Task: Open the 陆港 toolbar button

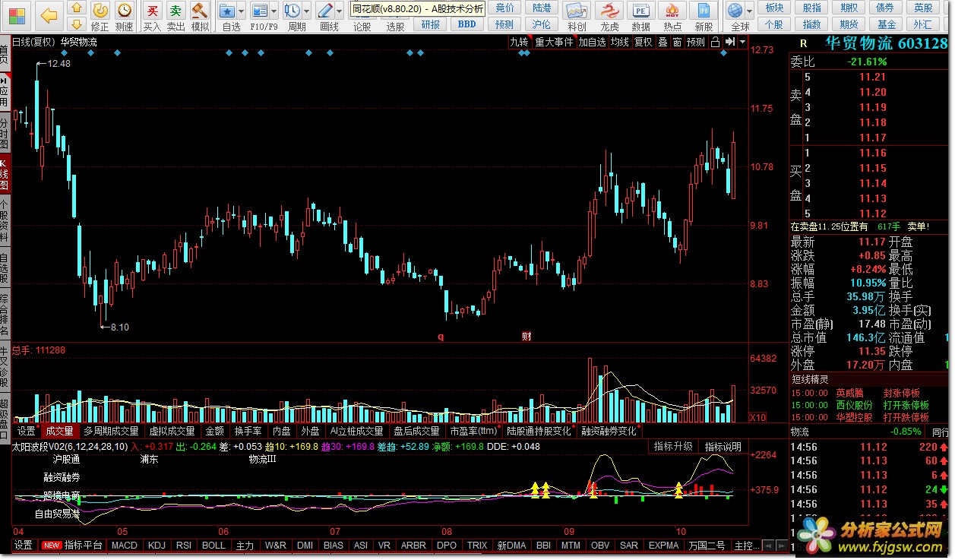Action: (x=542, y=8)
